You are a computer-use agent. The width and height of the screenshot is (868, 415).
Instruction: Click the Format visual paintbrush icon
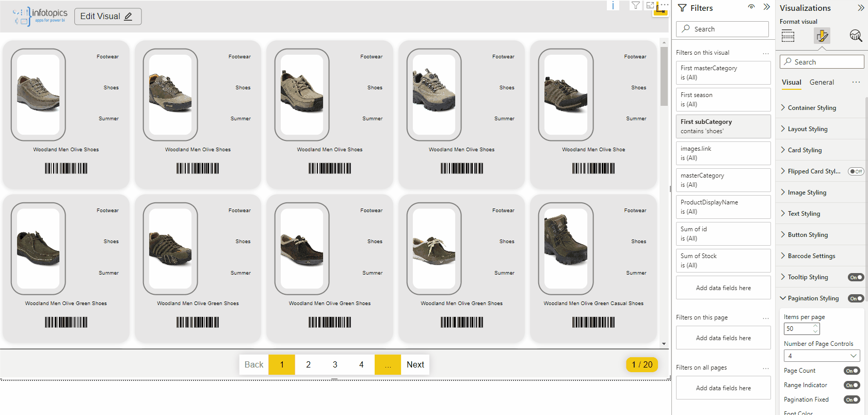point(822,36)
